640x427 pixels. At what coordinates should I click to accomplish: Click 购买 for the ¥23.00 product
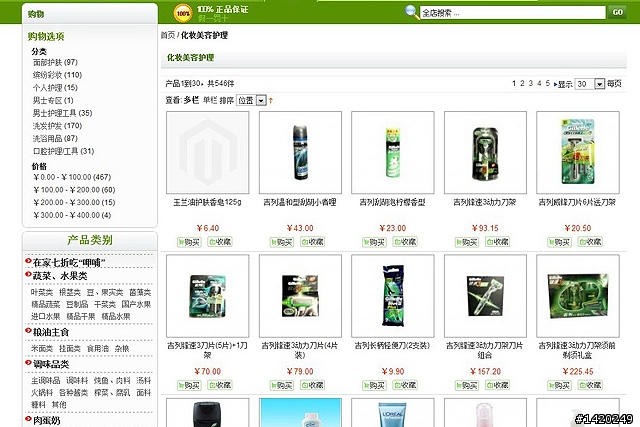[x=374, y=242]
